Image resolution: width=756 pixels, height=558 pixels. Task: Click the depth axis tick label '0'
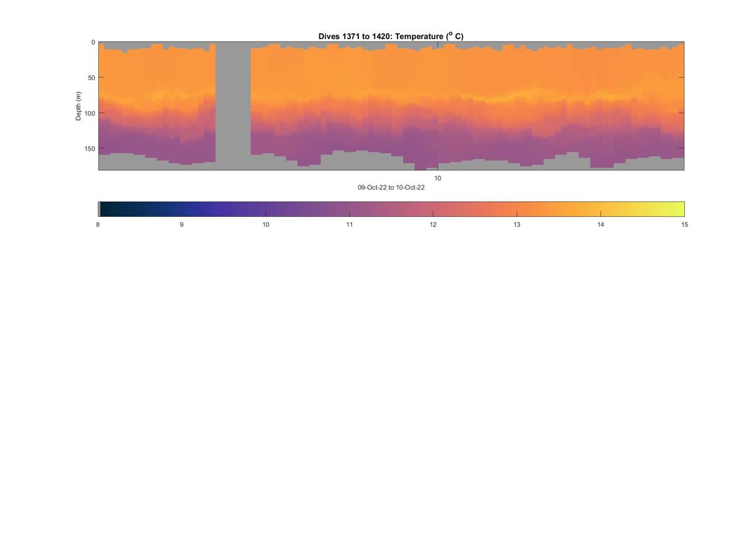pyautogui.click(x=93, y=42)
